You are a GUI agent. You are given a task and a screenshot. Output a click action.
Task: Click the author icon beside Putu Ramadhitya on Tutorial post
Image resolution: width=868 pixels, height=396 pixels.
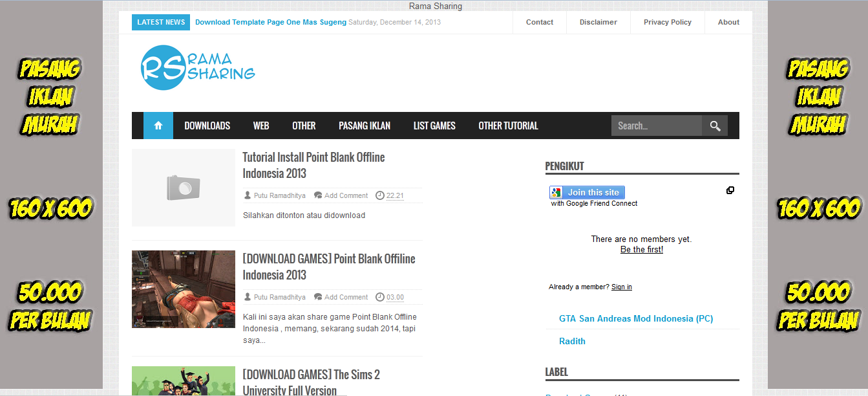248,195
